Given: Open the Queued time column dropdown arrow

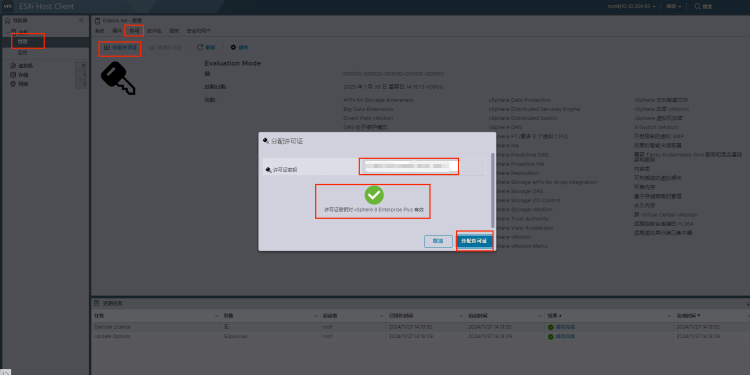Looking at the screenshot, I should [x=462, y=316].
